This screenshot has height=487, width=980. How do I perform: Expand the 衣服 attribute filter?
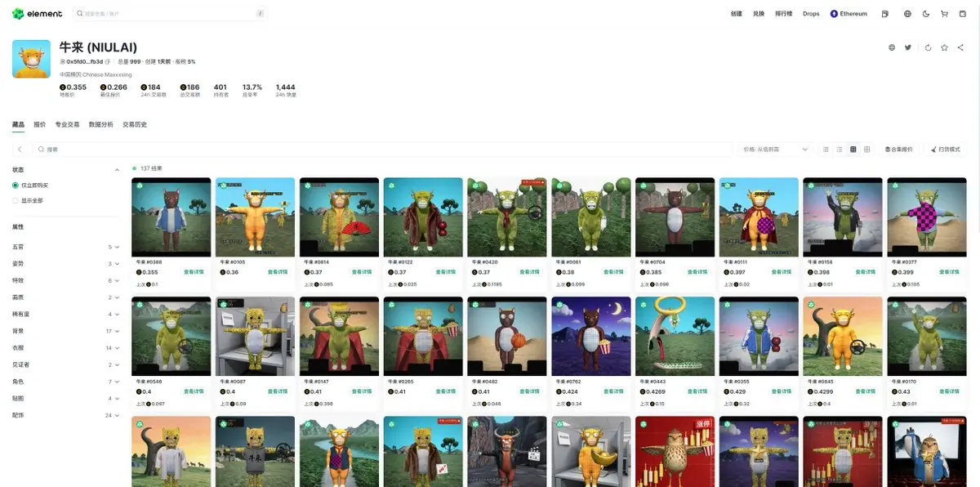coord(65,348)
